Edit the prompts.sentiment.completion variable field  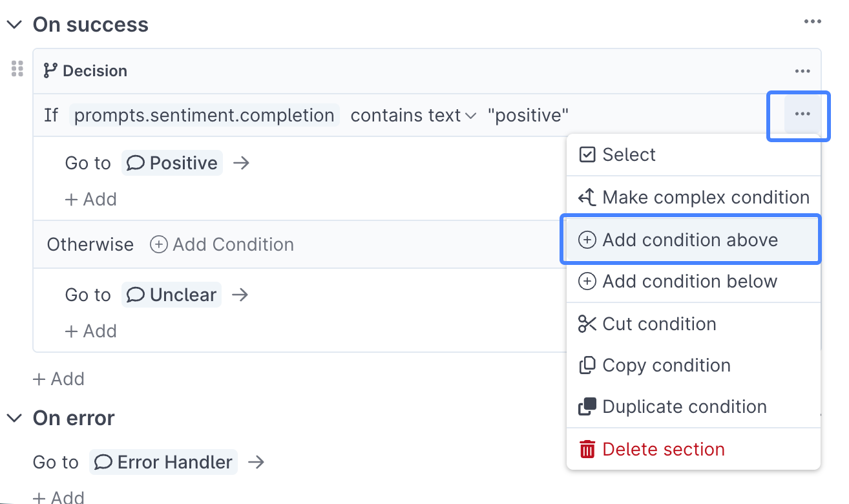click(x=204, y=116)
